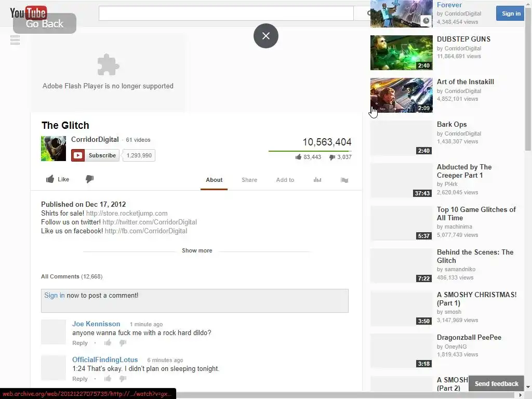Click the Send feedback button

click(x=496, y=384)
